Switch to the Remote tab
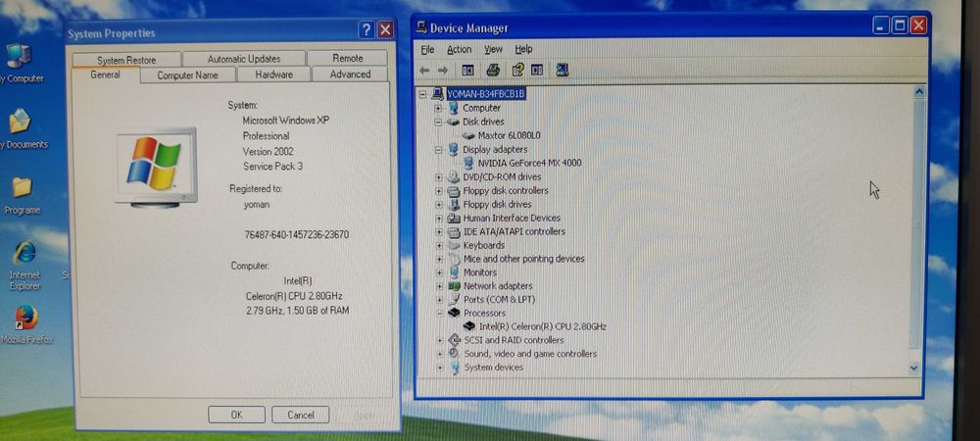Image resolution: width=980 pixels, height=441 pixels. click(348, 58)
